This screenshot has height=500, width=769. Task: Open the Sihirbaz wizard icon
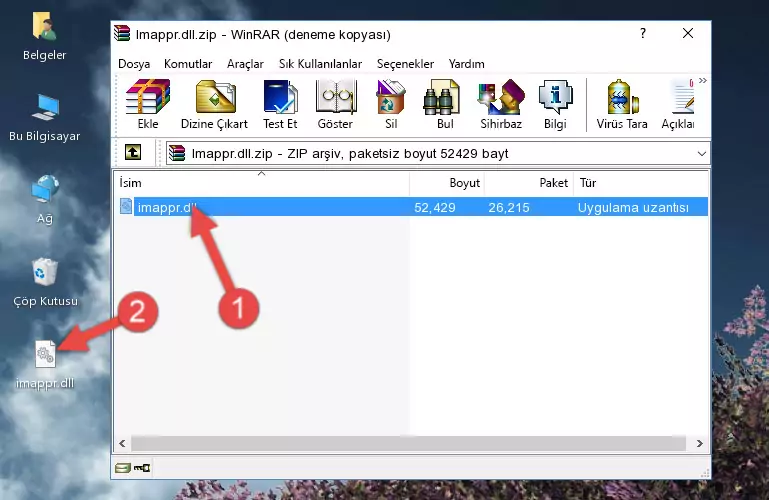click(x=501, y=97)
